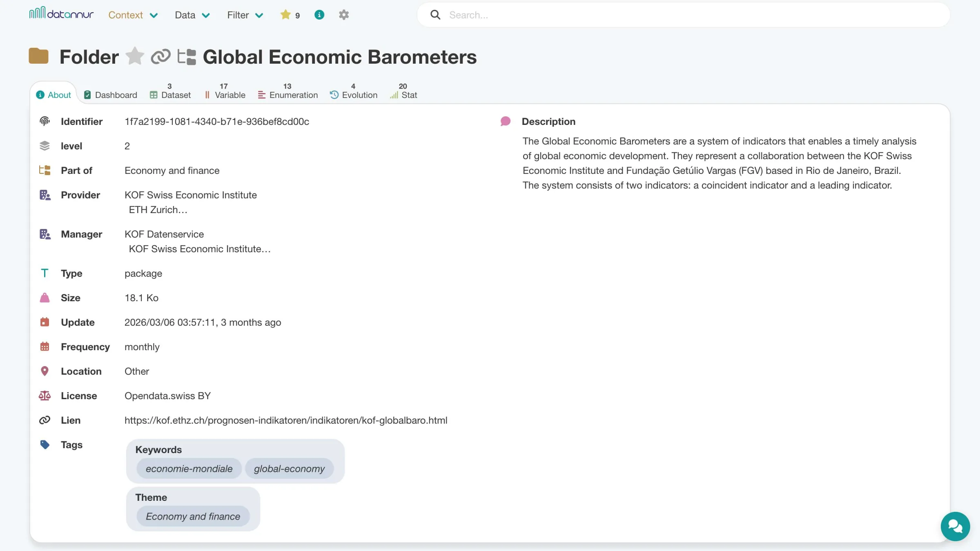
Task: Click the scales icon beside License
Action: click(x=45, y=395)
